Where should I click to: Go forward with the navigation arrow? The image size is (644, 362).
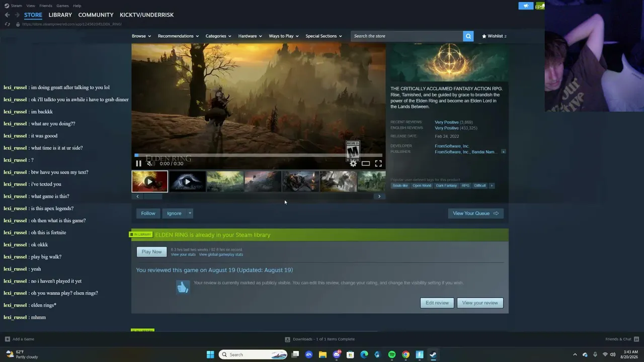click(x=17, y=15)
